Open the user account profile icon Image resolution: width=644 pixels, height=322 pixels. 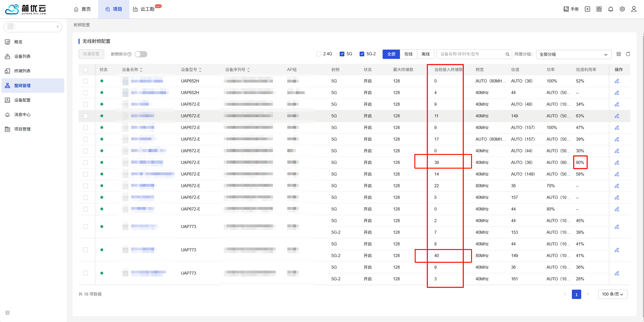point(634,9)
